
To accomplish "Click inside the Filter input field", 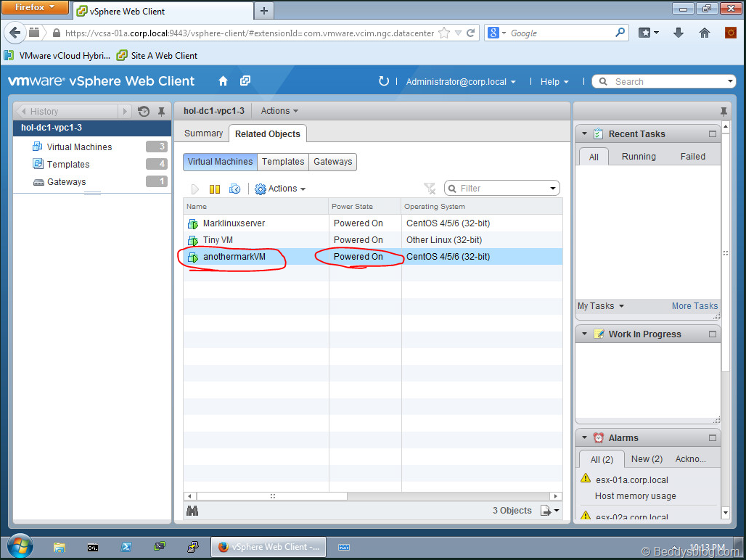I will (501, 189).
